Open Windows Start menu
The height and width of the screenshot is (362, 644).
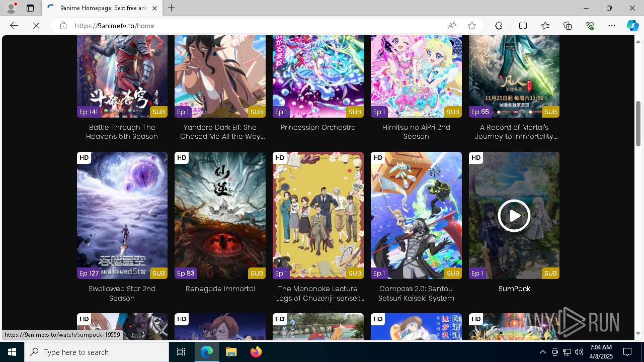[12, 352]
